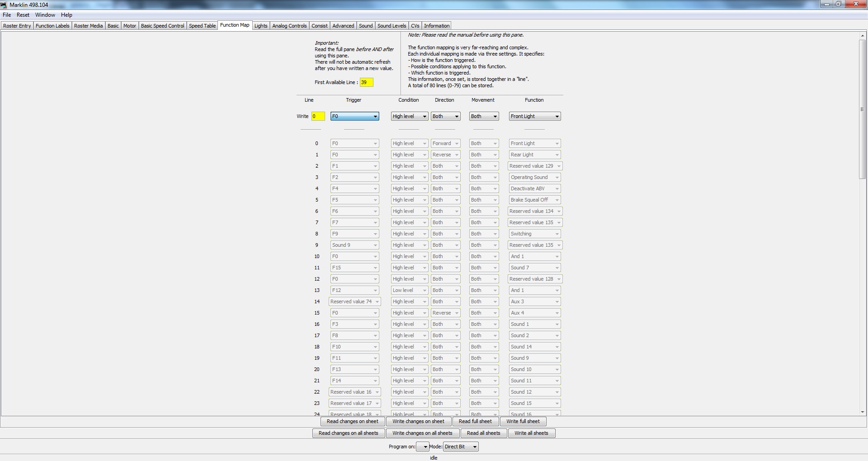868x461 pixels.
Task: Click the Marklin application icon in title bar
Action: click(x=4, y=5)
